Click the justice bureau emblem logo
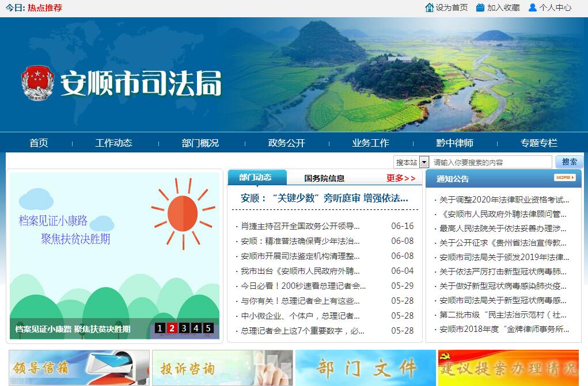588x386 pixels. pyautogui.click(x=38, y=83)
